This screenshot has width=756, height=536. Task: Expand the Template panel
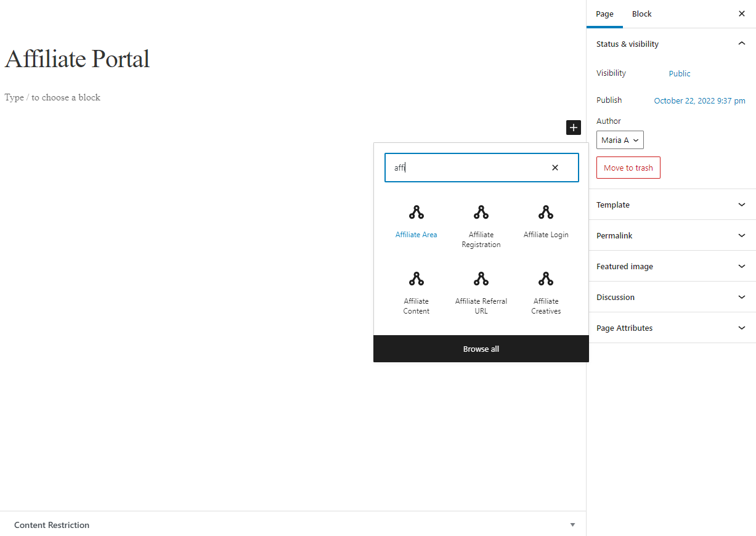coord(671,205)
